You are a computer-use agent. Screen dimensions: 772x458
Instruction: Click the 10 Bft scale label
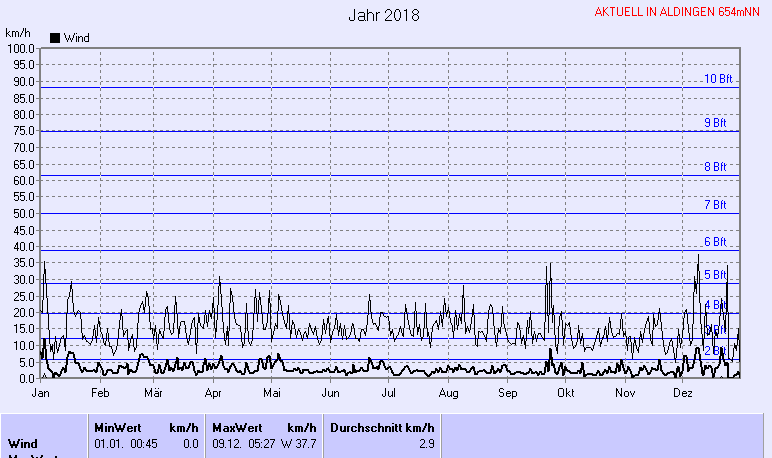(717, 79)
